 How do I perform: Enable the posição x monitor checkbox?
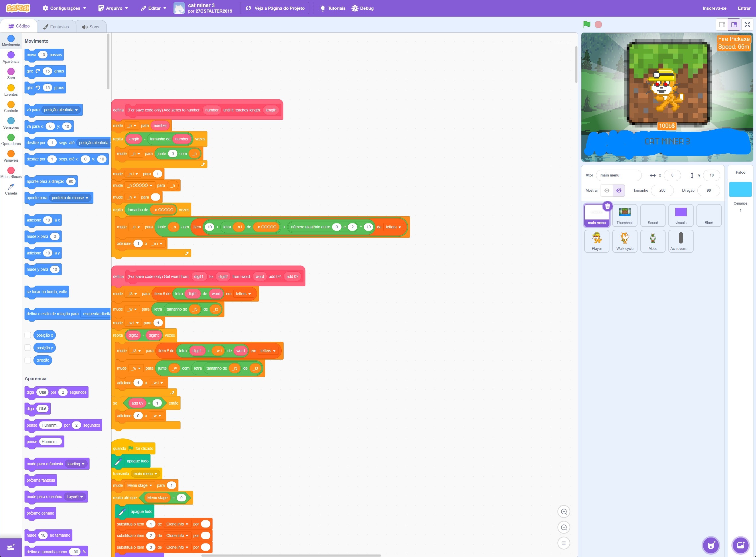pyautogui.click(x=28, y=335)
